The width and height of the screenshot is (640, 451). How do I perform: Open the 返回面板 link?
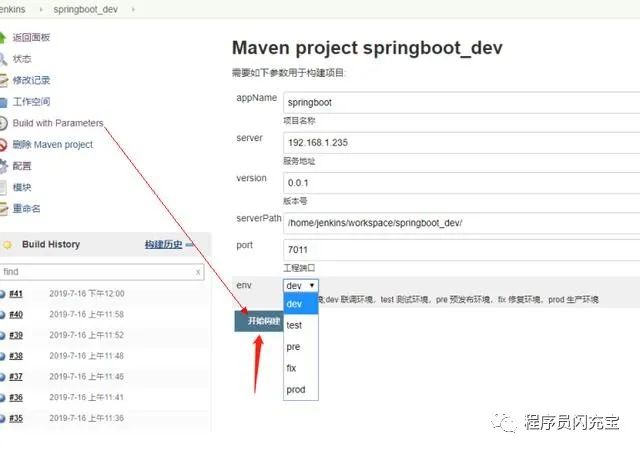click(31, 38)
